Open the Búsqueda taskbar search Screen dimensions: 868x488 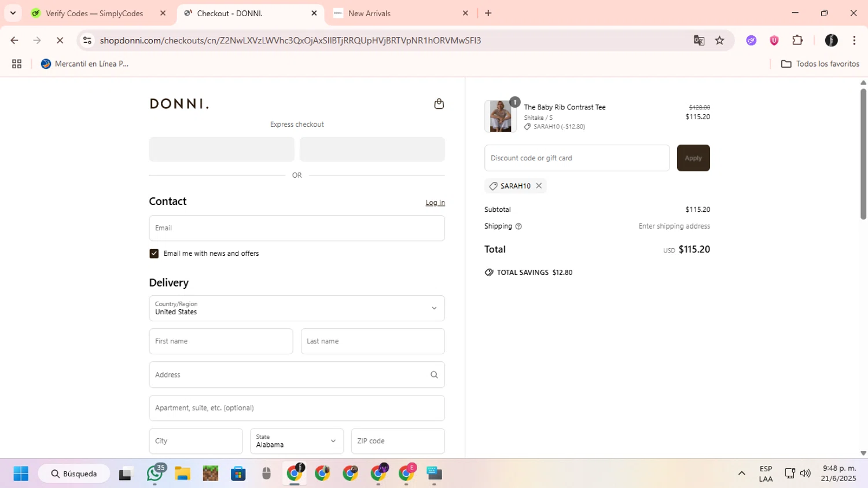tap(74, 474)
